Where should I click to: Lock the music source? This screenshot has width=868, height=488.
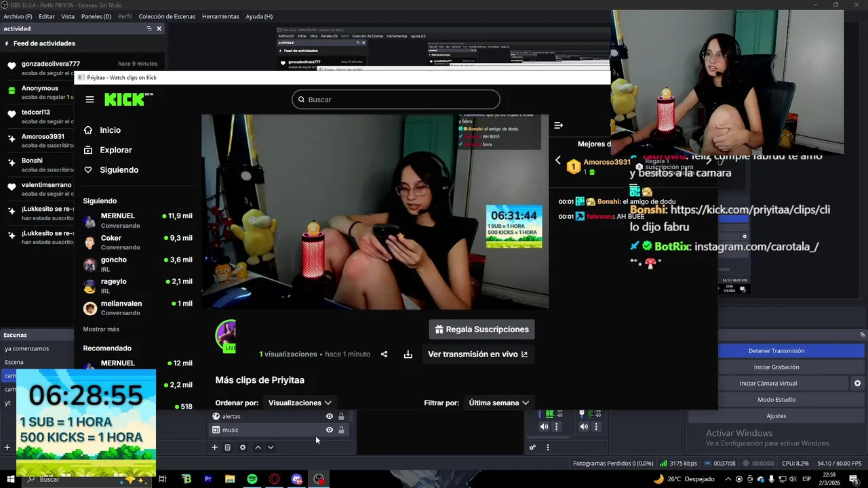coord(341,430)
